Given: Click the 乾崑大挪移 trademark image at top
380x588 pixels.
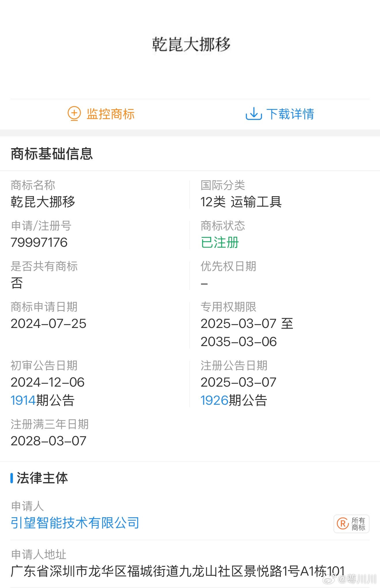Looking at the screenshot, I should click(191, 45).
